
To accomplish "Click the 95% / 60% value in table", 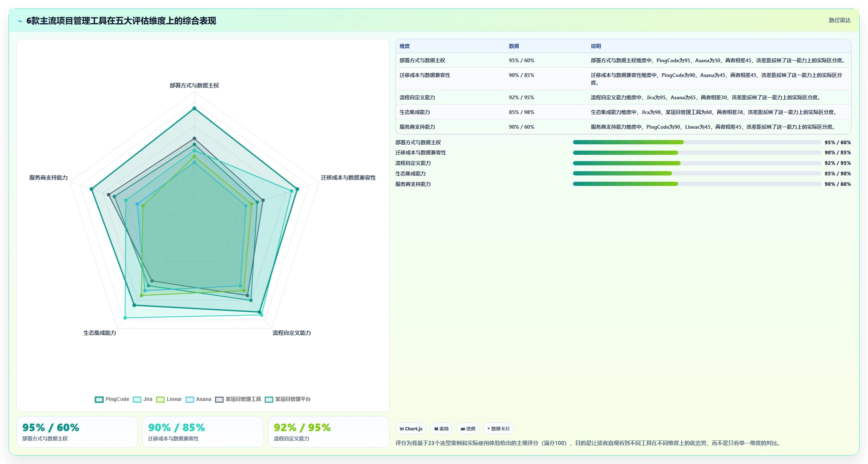I will [521, 61].
